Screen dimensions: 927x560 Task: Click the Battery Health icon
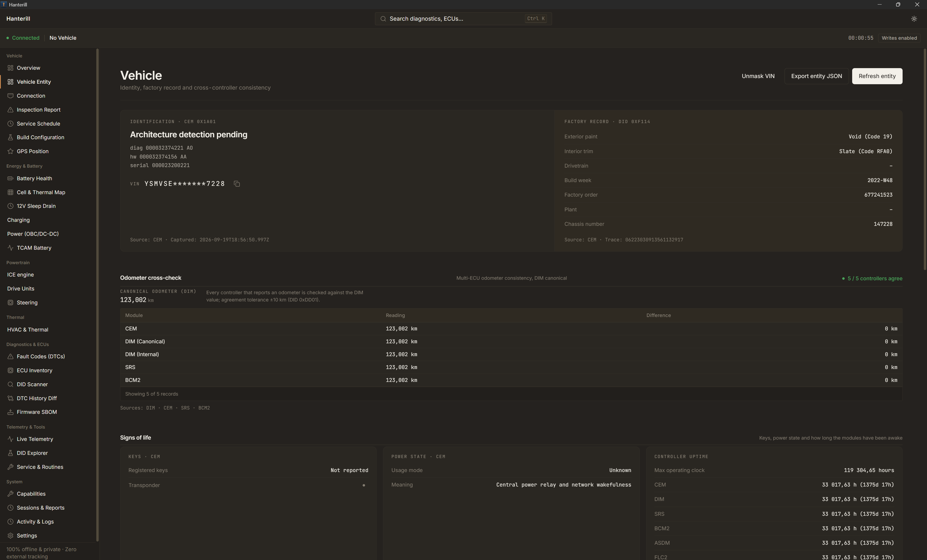pyautogui.click(x=10, y=178)
